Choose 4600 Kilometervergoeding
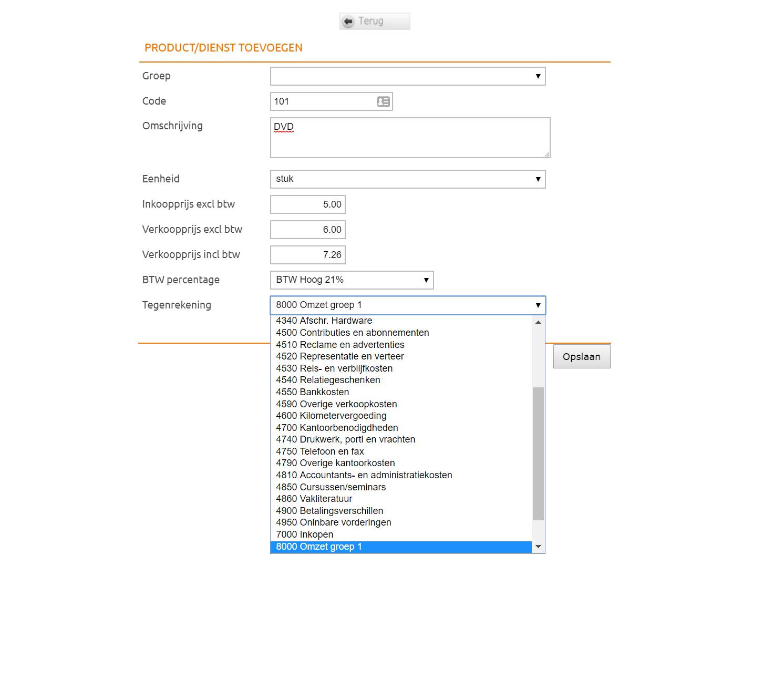784x679 pixels. [x=401, y=416]
